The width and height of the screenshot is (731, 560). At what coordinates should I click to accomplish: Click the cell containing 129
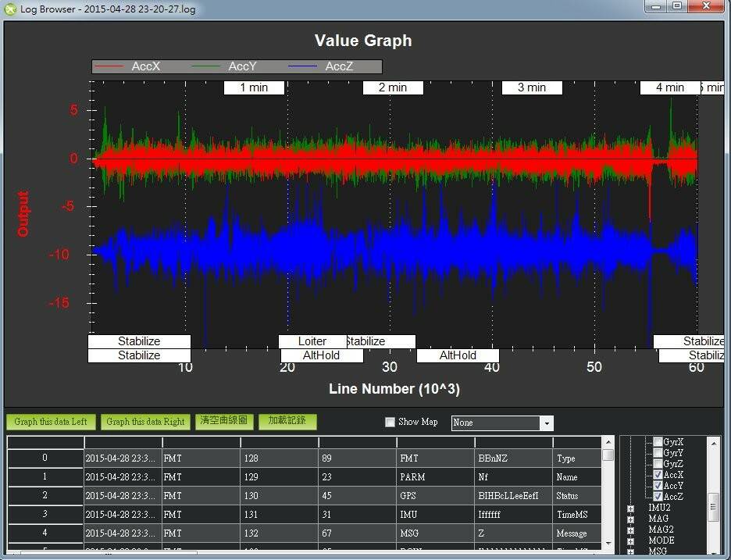click(x=280, y=477)
